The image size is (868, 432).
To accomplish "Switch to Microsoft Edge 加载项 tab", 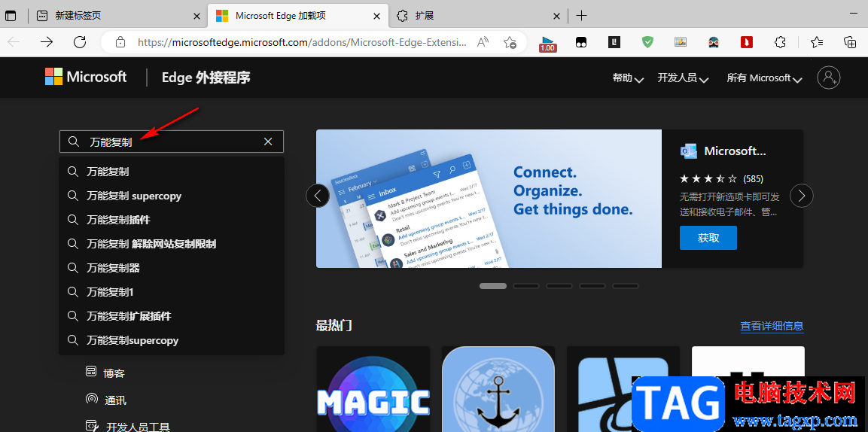I will click(298, 16).
